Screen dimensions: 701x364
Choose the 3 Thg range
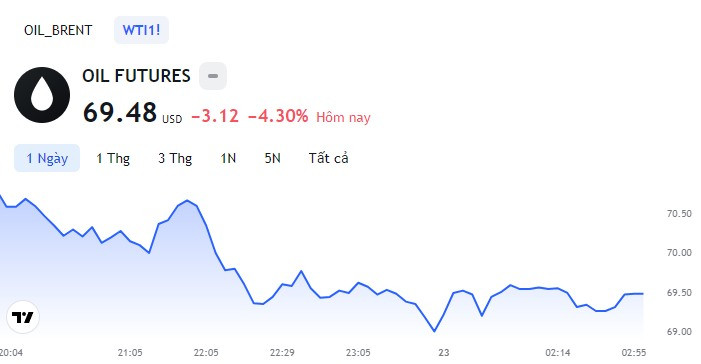(x=175, y=158)
